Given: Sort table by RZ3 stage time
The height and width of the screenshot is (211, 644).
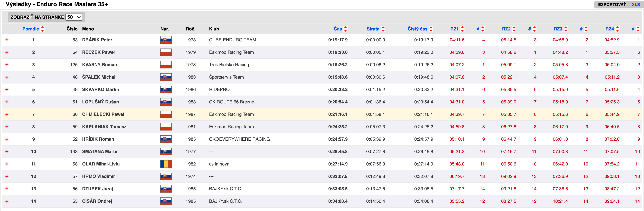Looking at the screenshot, I should (x=558, y=29).
